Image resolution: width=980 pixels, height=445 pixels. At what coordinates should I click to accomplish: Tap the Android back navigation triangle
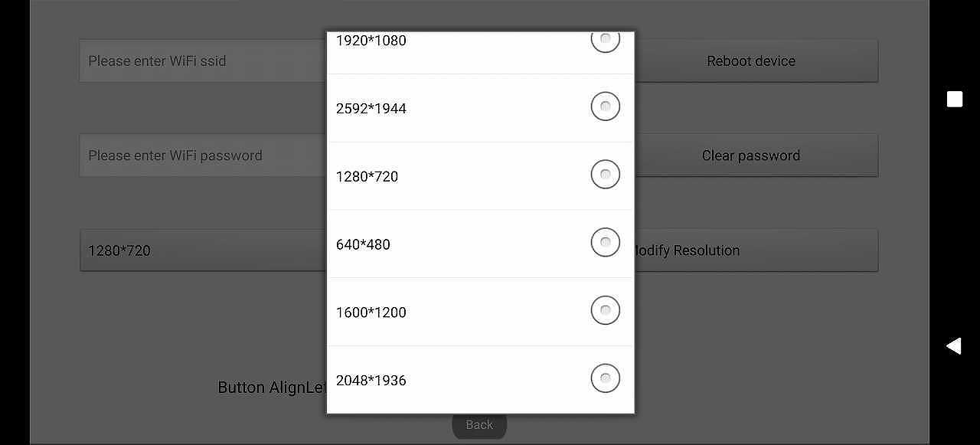(x=954, y=346)
